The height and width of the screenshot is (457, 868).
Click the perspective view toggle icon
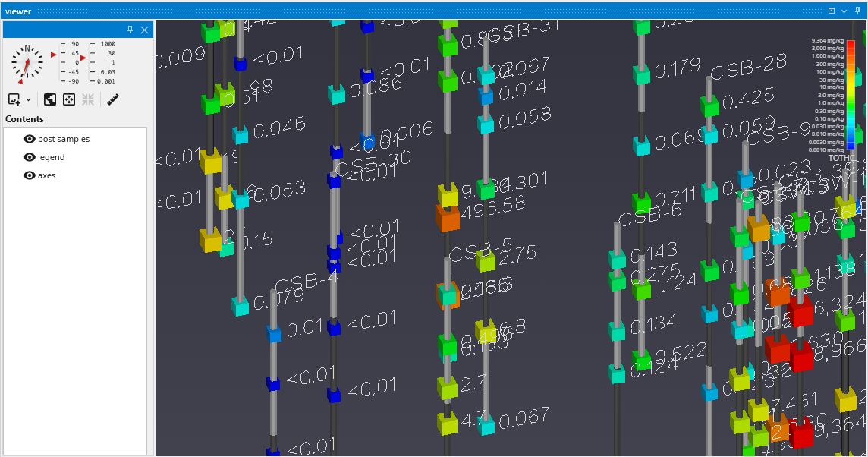pyautogui.click(x=49, y=99)
